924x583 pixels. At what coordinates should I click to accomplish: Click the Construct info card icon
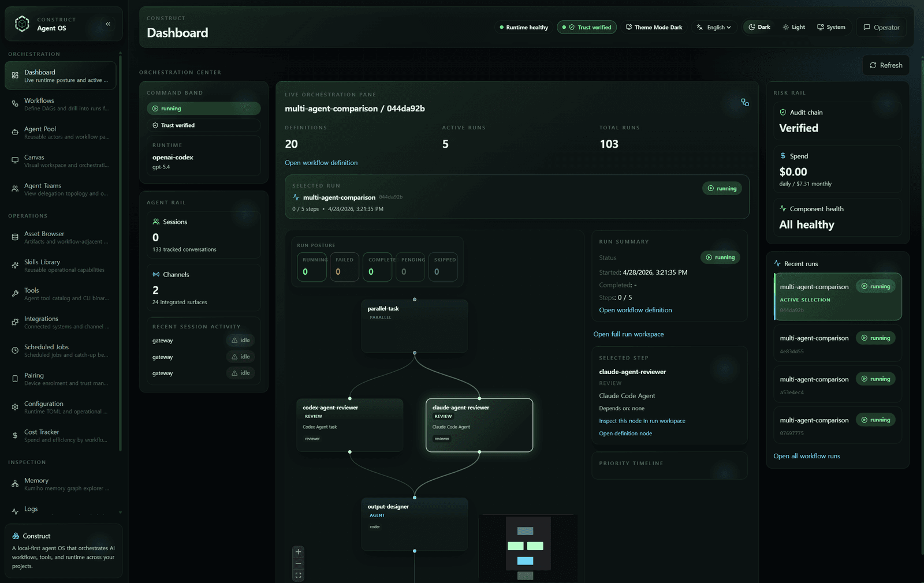click(16, 536)
